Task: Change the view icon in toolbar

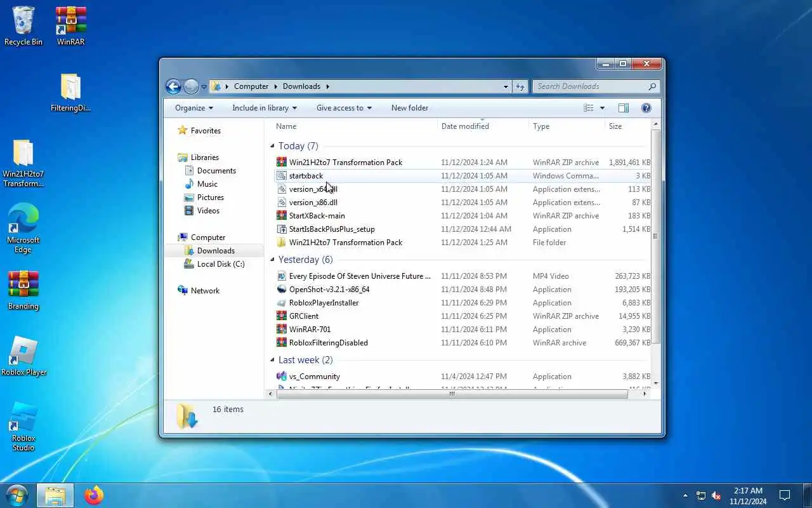Action: coord(589,108)
